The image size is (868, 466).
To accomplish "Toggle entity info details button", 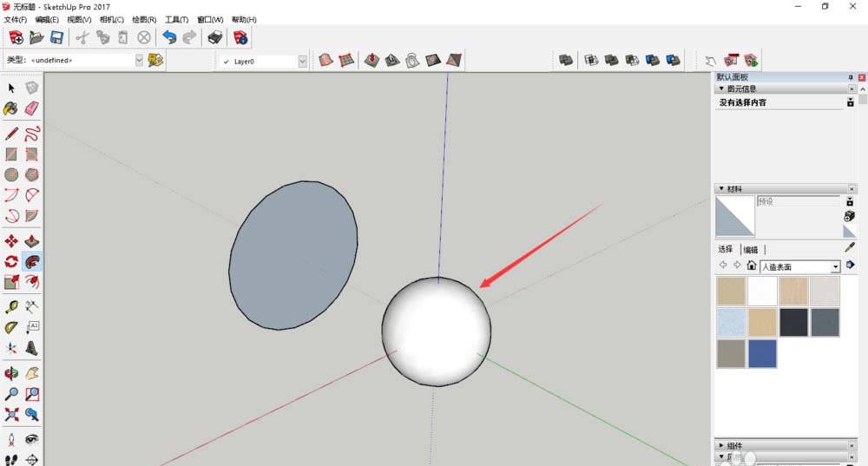I will [851, 102].
